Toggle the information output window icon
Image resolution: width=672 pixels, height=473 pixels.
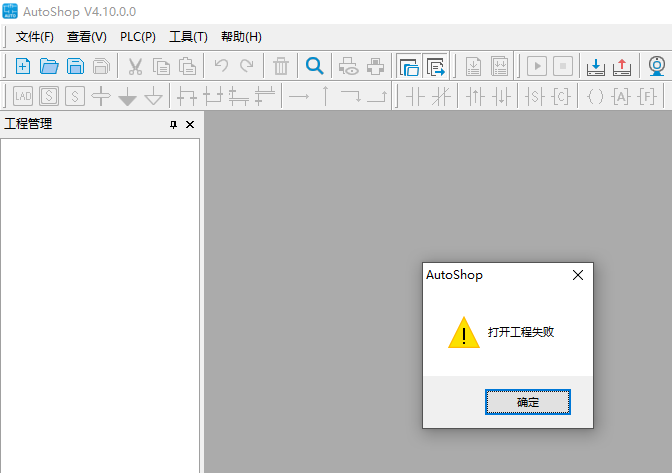click(x=435, y=67)
